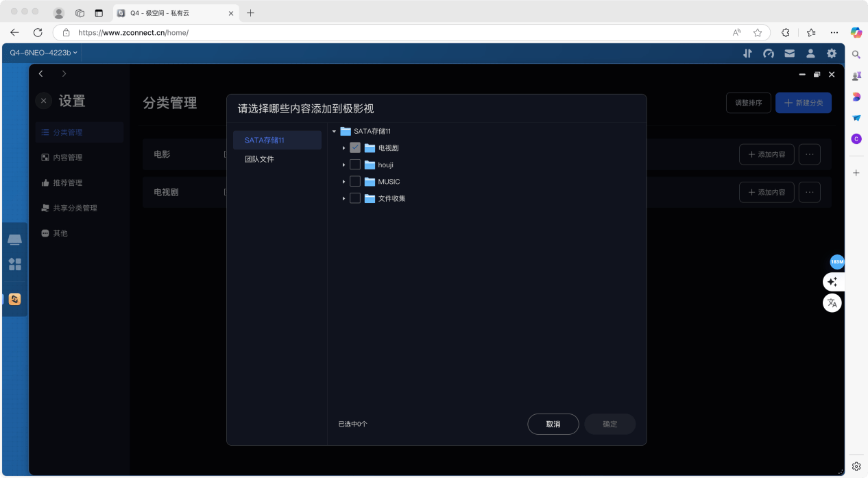This screenshot has width=868, height=478.
Task: Check the houji folder checkbox
Action: click(355, 165)
